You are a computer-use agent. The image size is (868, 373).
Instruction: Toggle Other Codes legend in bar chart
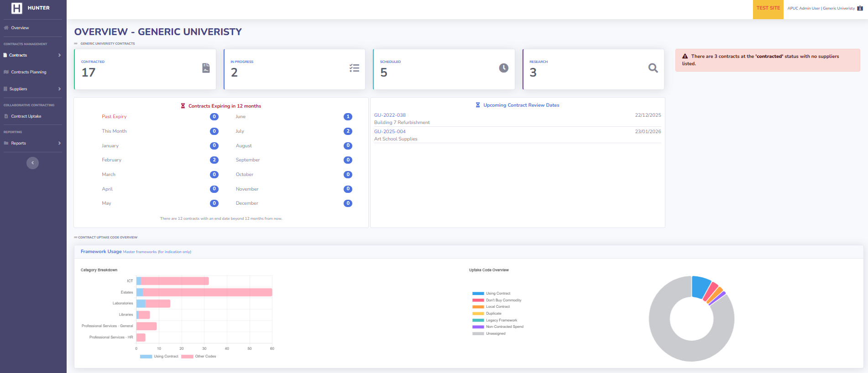(x=199, y=357)
